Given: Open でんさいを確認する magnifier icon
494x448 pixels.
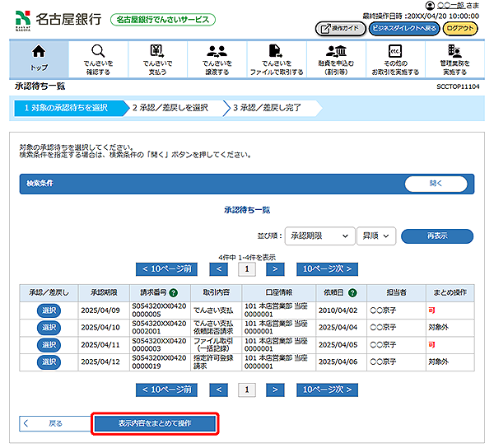Looking at the screenshot, I should pyautogui.click(x=98, y=51).
